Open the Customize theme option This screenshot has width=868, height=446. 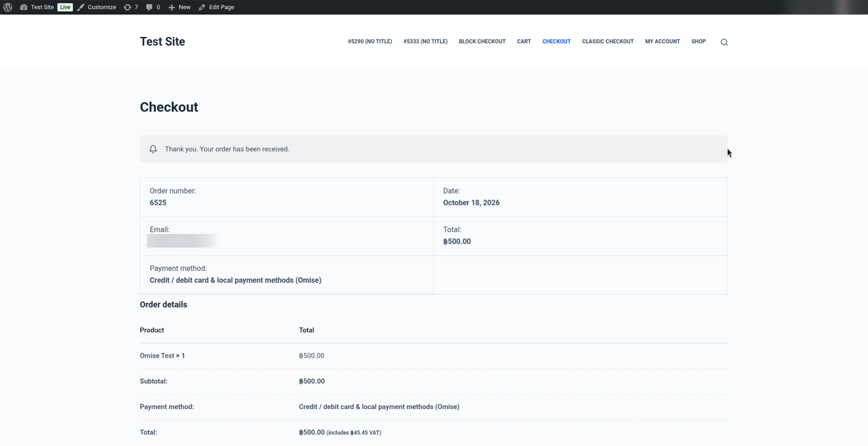click(x=96, y=7)
